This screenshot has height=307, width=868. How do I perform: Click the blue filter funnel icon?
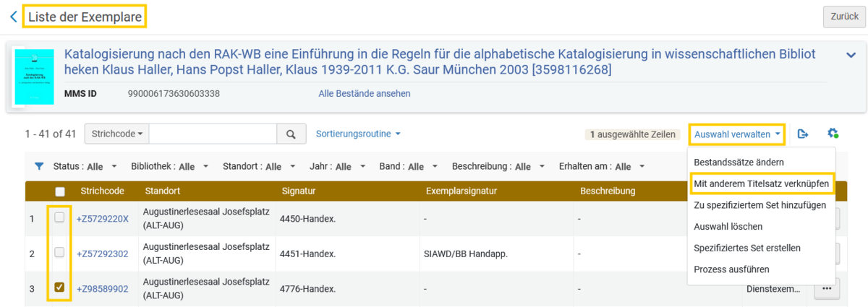point(39,166)
